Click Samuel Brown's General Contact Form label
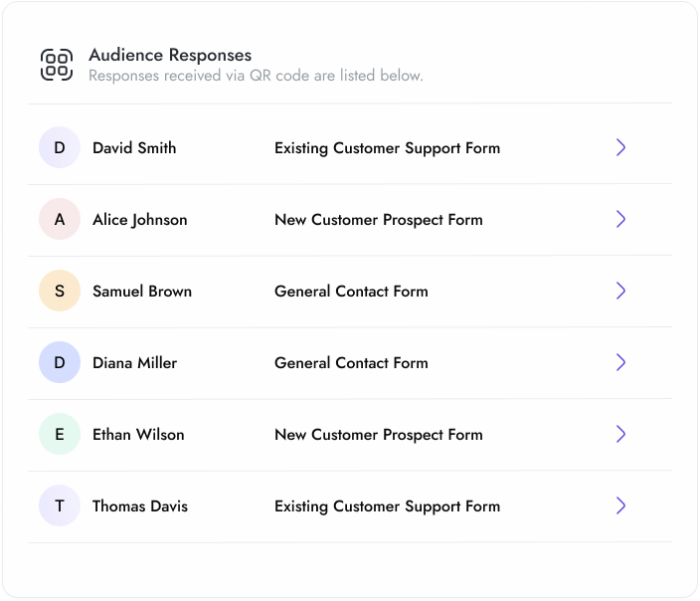This screenshot has height=601, width=700. pos(351,292)
